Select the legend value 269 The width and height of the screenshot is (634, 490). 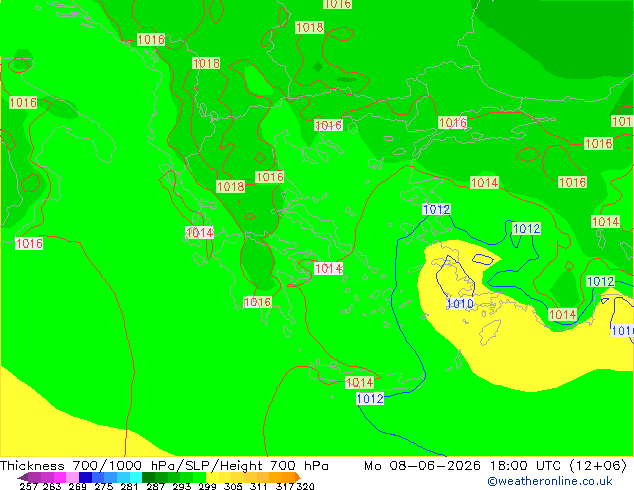click(x=77, y=486)
